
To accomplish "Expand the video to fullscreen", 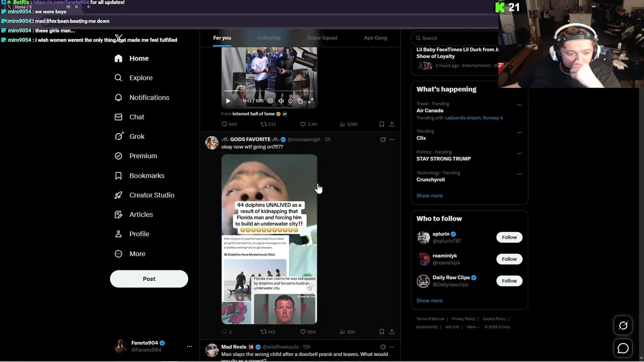I will tap(310, 101).
